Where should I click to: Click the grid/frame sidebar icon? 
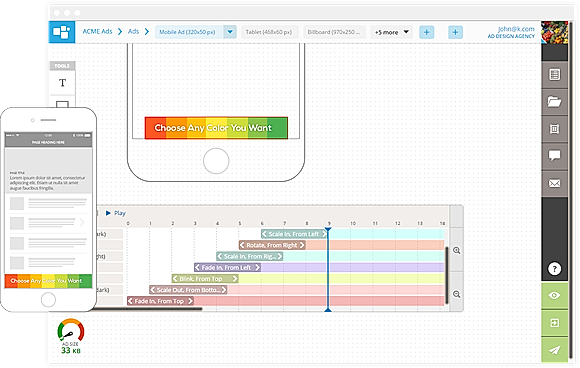click(x=554, y=129)
